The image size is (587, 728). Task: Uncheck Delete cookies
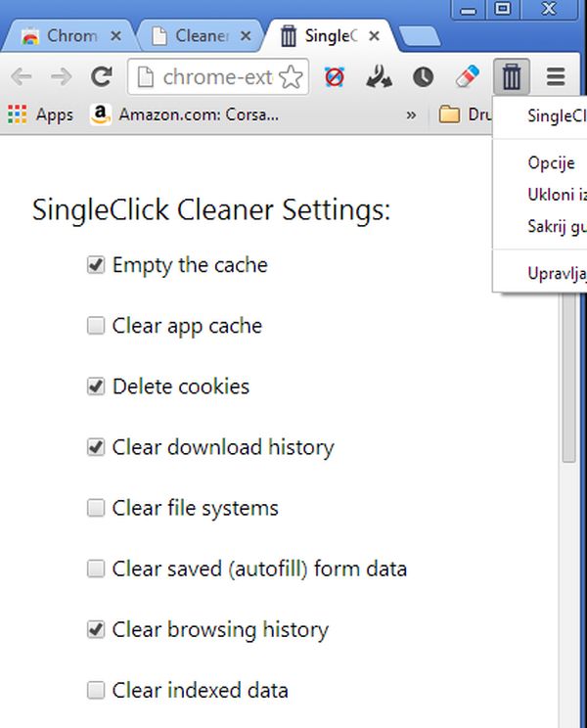(x=96, y=387)
